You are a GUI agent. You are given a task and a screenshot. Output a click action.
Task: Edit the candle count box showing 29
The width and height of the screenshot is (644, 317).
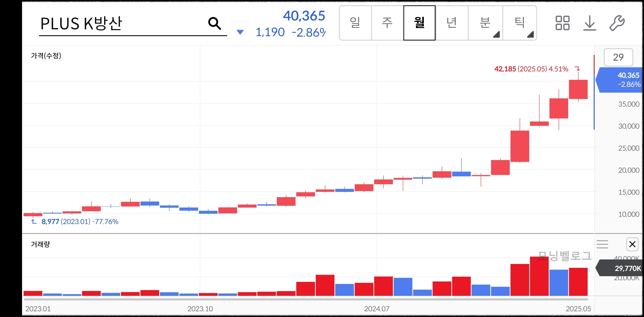(618, 57)
